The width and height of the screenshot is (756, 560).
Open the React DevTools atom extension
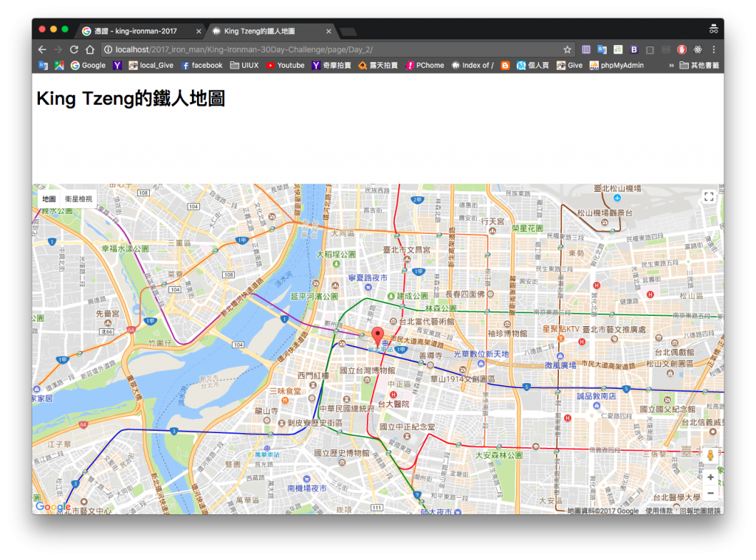coord(698,49)
